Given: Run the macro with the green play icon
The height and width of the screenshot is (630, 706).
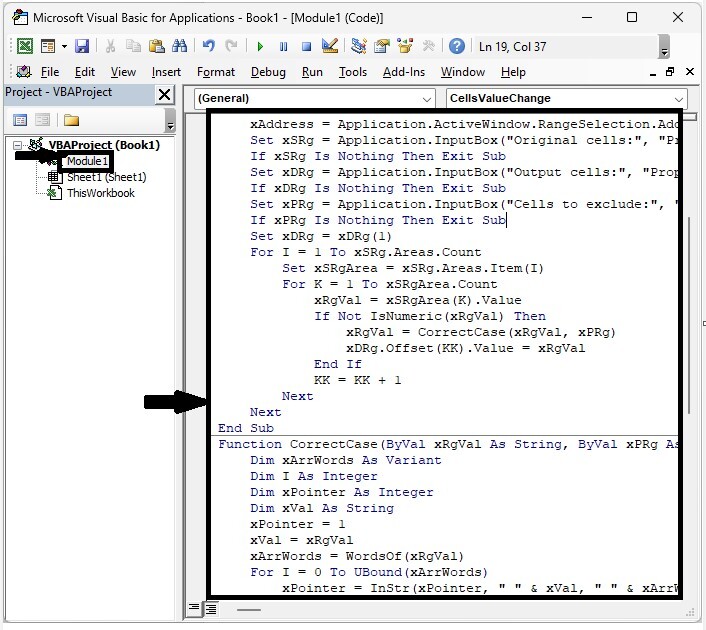Looking at the screenshot, I should 260,46.
